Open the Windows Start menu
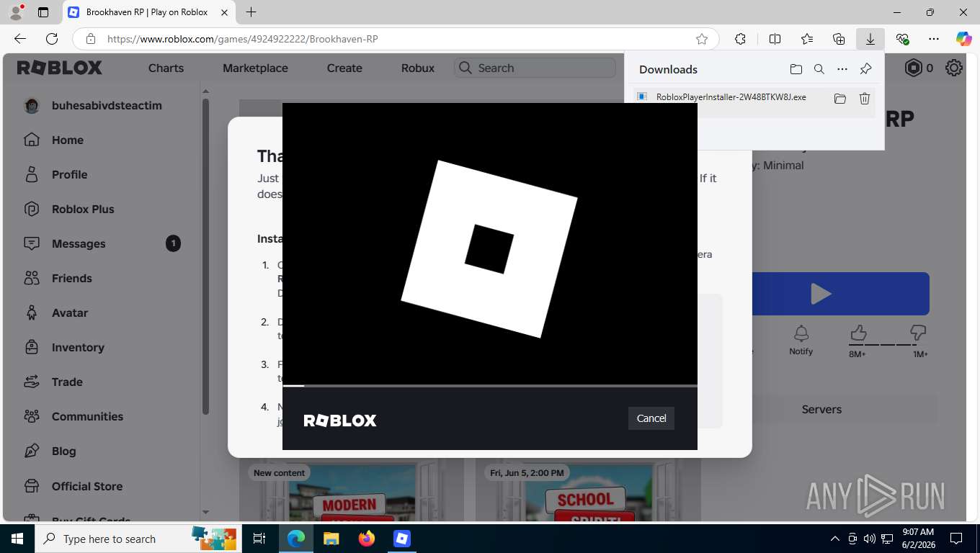980x553 pixels. [17, 539]
